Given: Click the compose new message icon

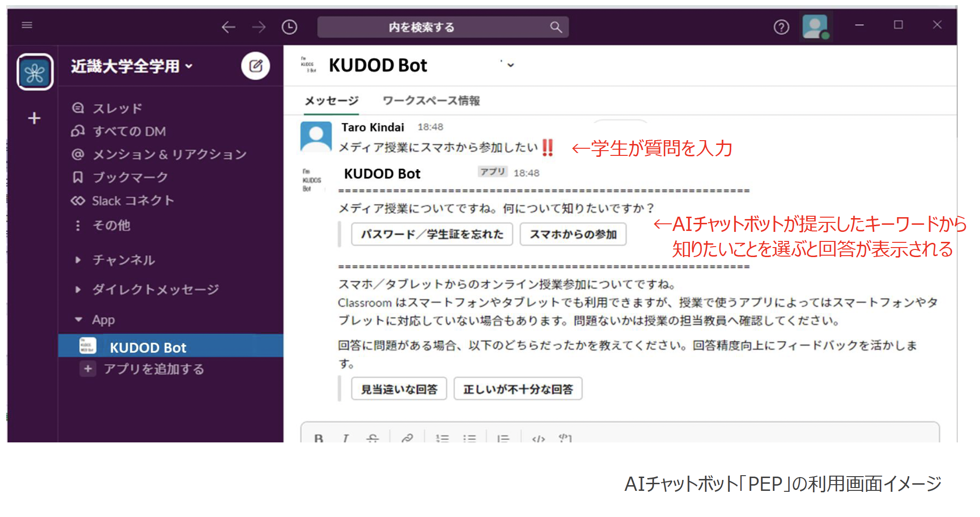Looking at the screenshot, I should [255, 66].
